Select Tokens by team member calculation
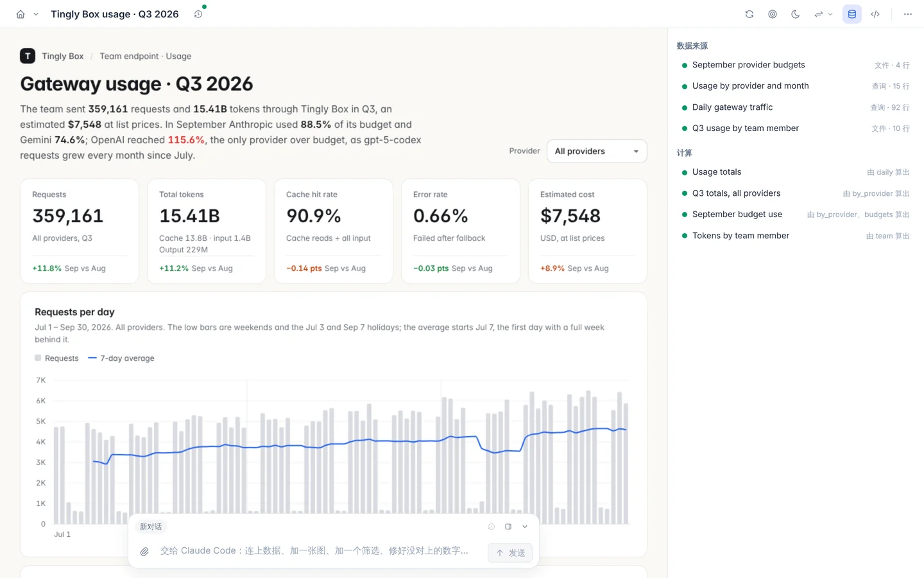Image resolution: width=924 pixels, height=578 pixels. point(795,236)
